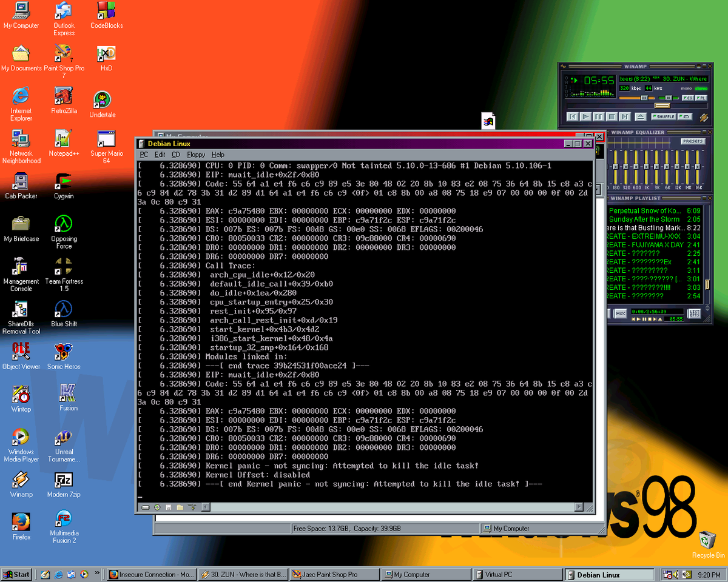Select the Multimedia Fusion 2 icon
The height and width of the screenshot is (582, 728).
click(64, 526)
